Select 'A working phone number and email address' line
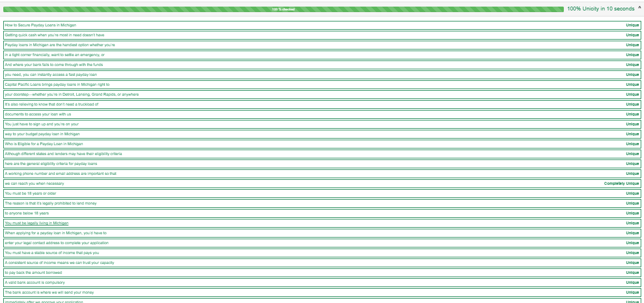Screen dimensions: 644x303 point(322,173)
